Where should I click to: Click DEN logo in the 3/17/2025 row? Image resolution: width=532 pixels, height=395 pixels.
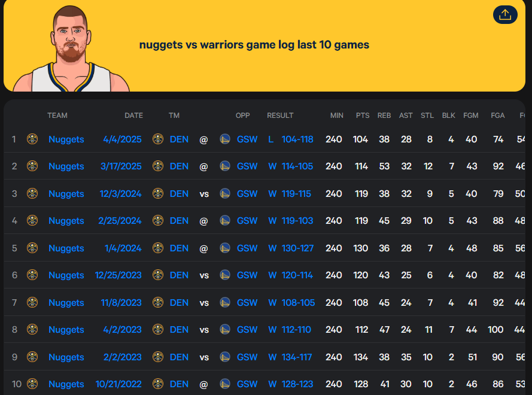tap(158, 166)
